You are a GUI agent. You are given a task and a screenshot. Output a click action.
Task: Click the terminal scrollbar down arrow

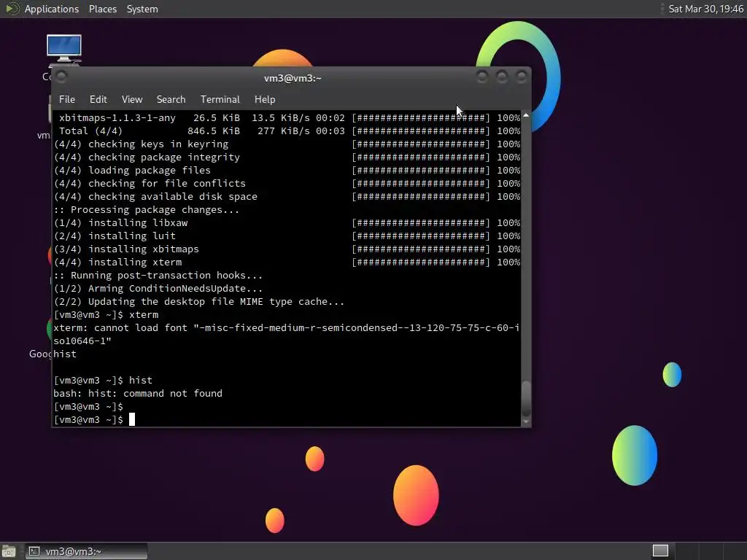(x=526, y=421)
